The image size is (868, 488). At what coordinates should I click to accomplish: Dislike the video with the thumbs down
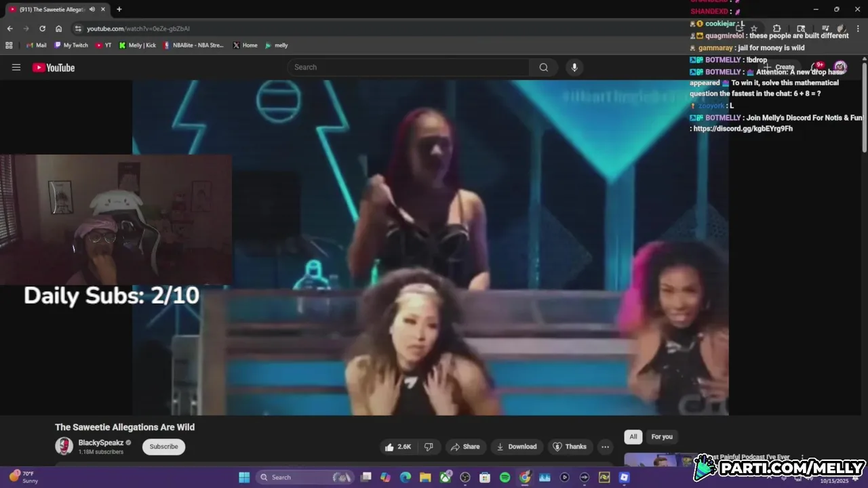[x=429, y=447]
